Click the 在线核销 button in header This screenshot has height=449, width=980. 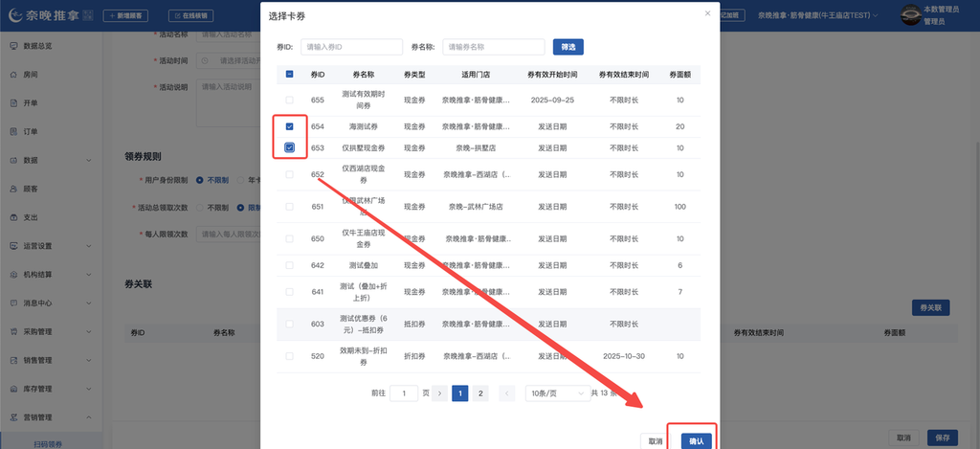pyautogui.click(x=191, y=15)
